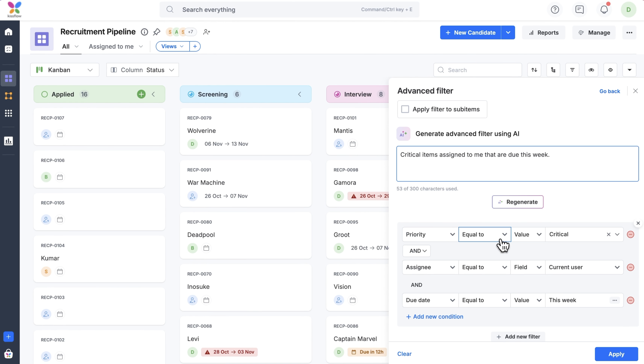Select the All tab

[x=66, y=47]
